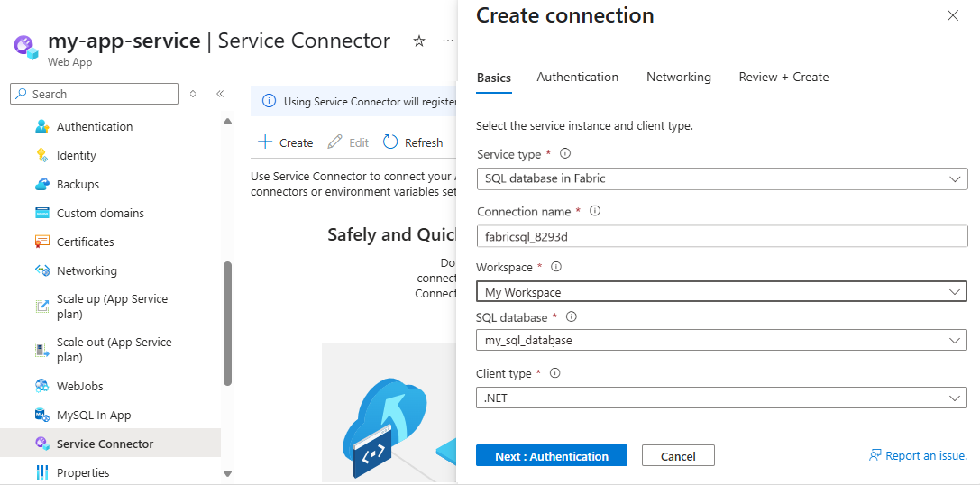This screenshot has width=980, height=485.
Task: Click the Certificates icon in sidebar
Action: pos(41,242)
